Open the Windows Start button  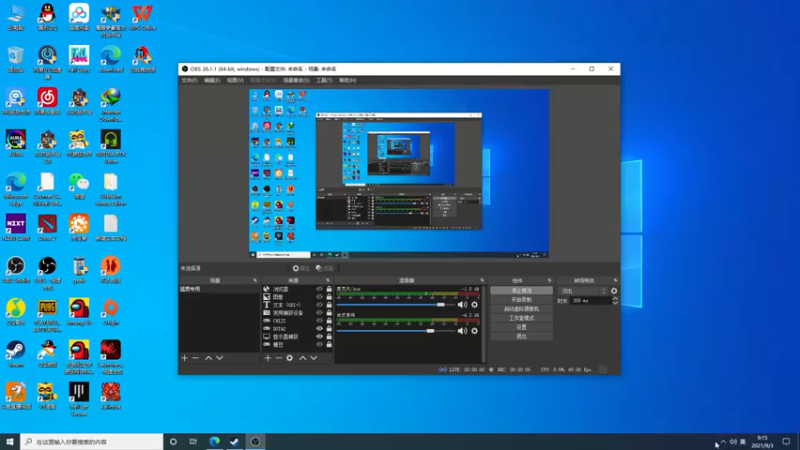point(10,442)
